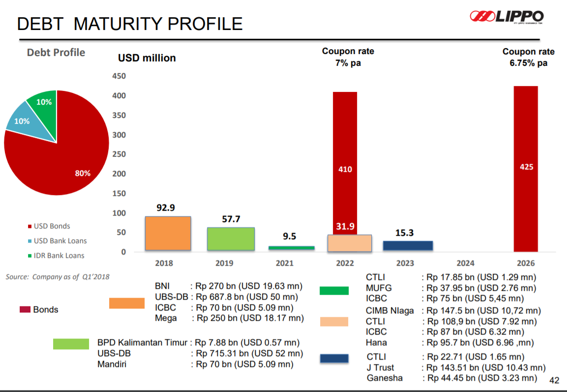The height and width of the screenshot is (392, 567).
Task: Click the 57.7 data label
Action: tap(231, 219)
